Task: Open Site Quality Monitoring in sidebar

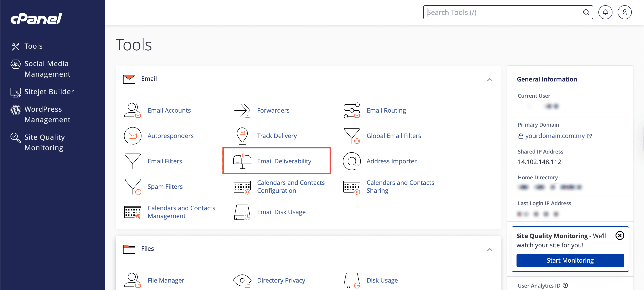Action: point(44,143)
